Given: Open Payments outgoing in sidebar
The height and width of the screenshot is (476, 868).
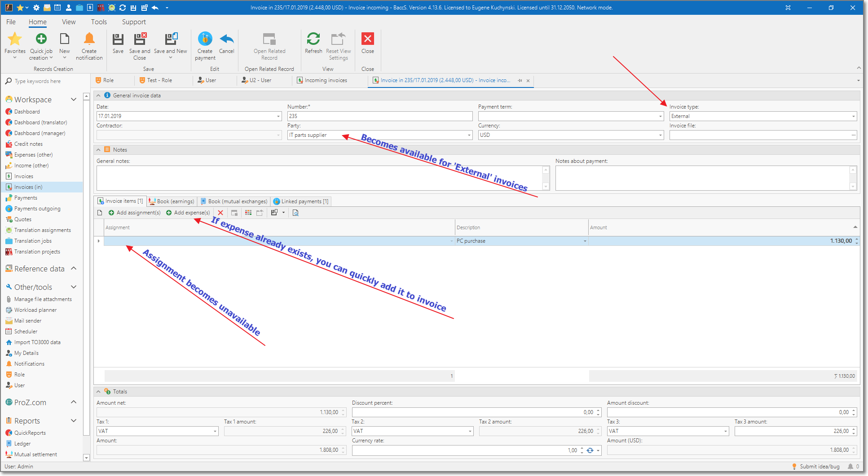Looking at the screenshot, I should [37, 209].
